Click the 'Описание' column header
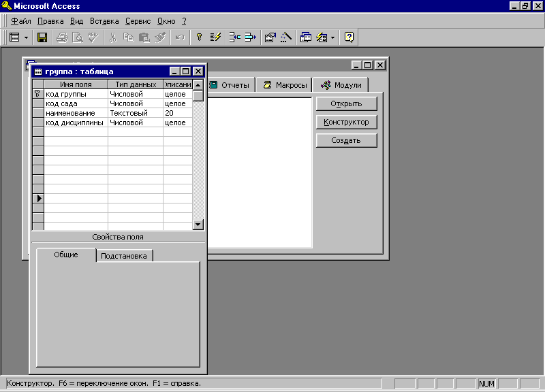 click(178, 84)
